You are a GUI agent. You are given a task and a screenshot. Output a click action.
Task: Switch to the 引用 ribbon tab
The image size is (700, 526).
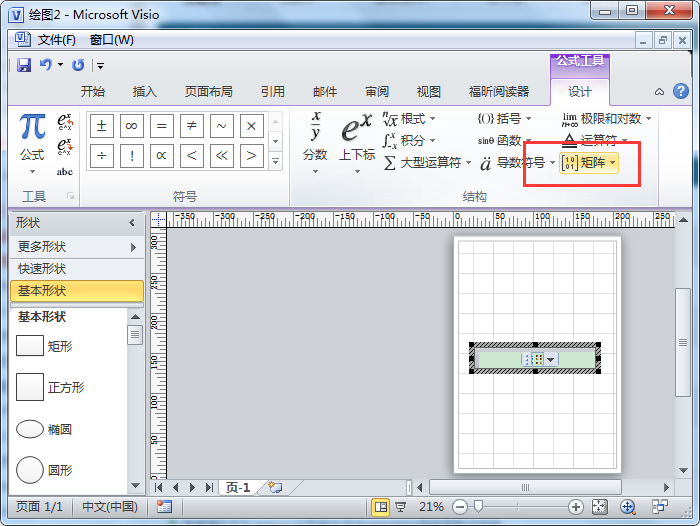click(273, 92)
